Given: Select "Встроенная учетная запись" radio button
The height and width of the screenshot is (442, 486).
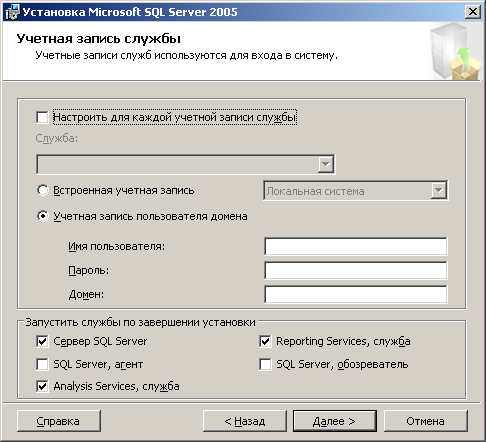Looking at the screenshot, I should [x=43, y=190].
